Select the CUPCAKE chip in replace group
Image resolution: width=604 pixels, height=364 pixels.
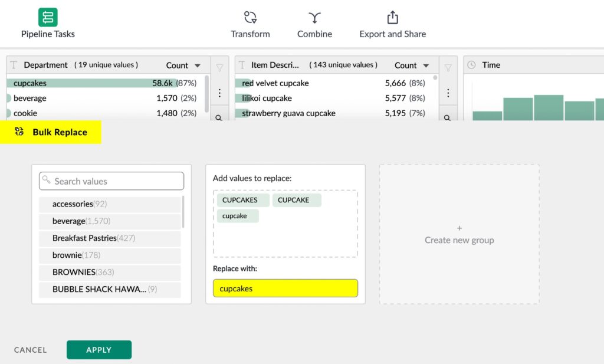tap(296, 200)
